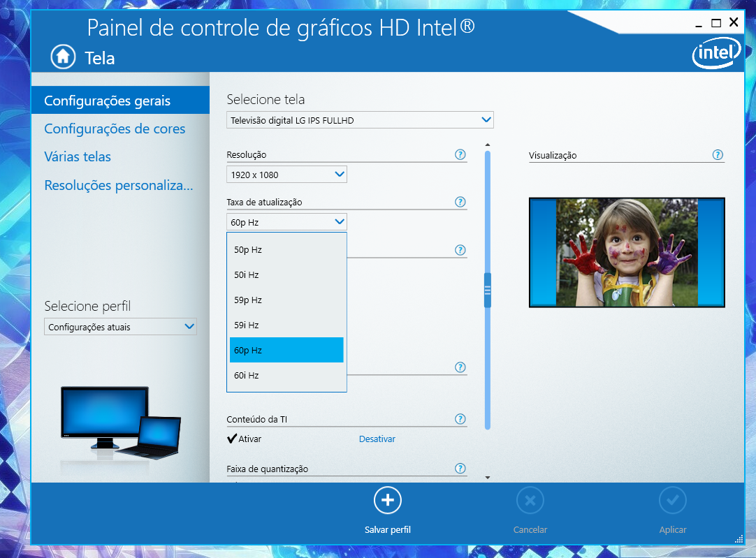This screenshot has width=756, height=558.
Task: Click the Aplicar checkmark icon
Action: [673, 501]
